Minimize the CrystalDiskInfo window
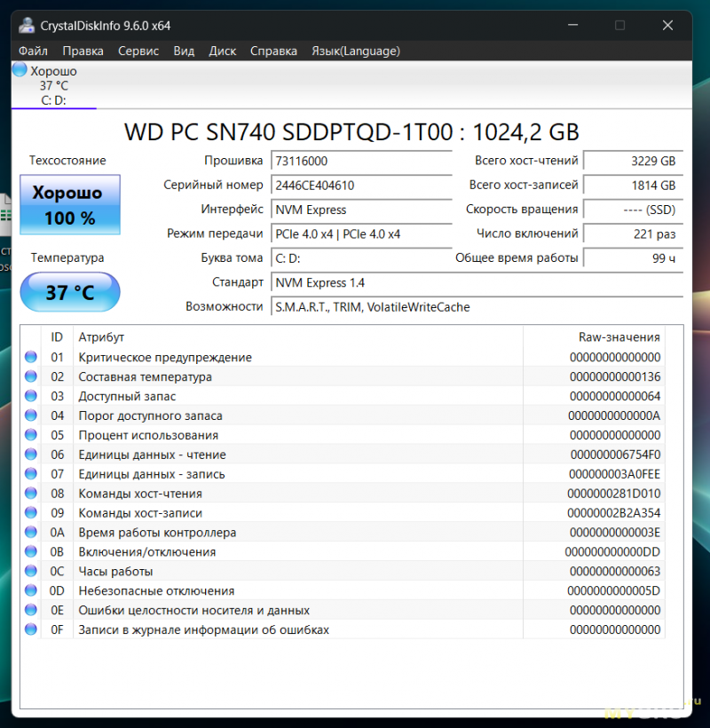Image resolution: width=710 pixels, height=728 pixels. 573,25
